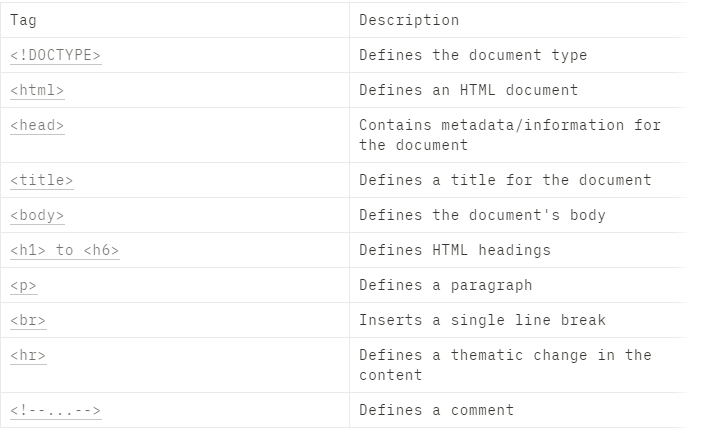
Task: Follow the <br> tag link
Action: pyautogui.click(x=28, y=320)
